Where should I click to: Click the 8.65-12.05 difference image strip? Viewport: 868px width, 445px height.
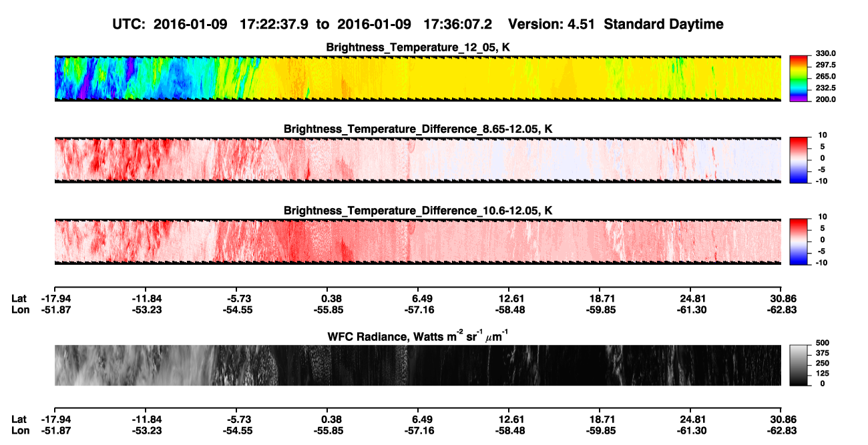[418, 159]
